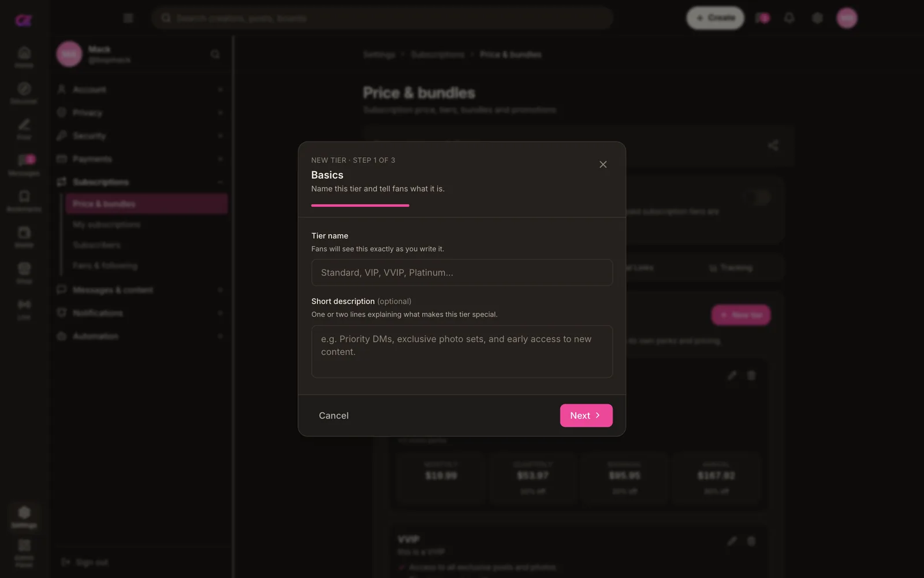
Task: Click the hamburger menu icon in top bar
Action: pyautogui.click(x=128, y=18)
